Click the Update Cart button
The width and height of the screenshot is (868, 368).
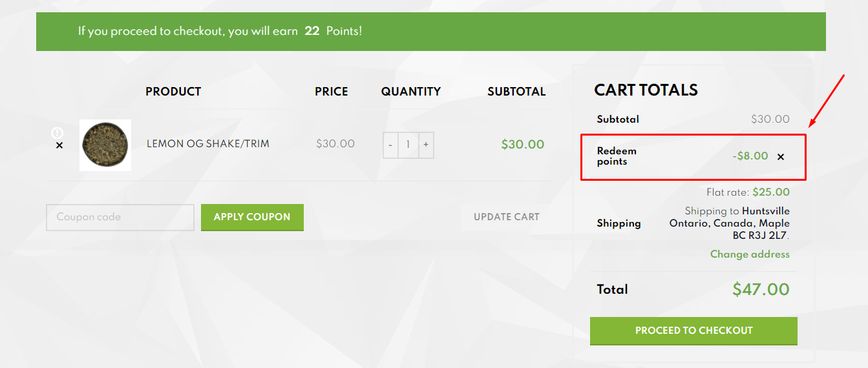[x=506, y=217]
